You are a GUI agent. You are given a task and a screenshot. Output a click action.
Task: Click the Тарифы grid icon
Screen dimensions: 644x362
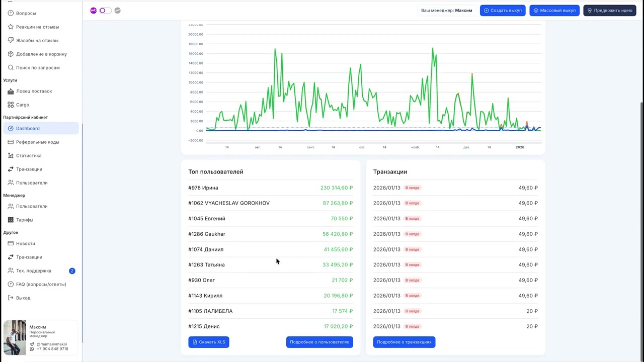pos(11,220)
